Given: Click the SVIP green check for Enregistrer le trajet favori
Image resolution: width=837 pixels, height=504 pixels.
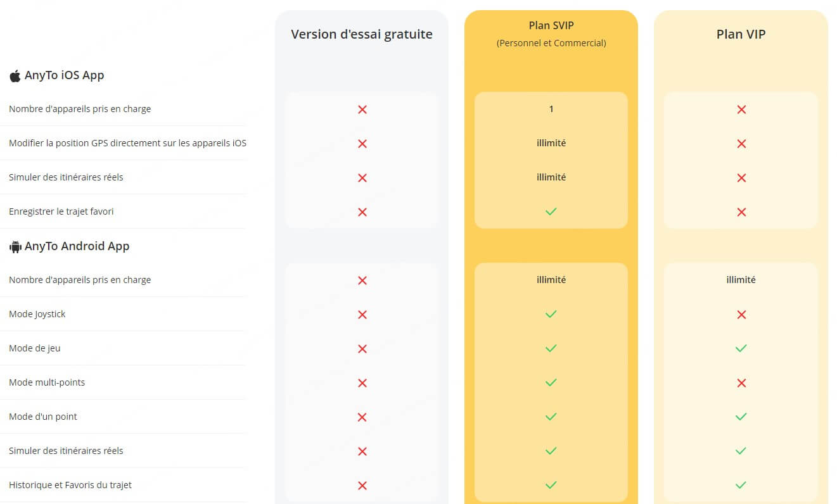Looking at the screenshot, I should point(551,211).
